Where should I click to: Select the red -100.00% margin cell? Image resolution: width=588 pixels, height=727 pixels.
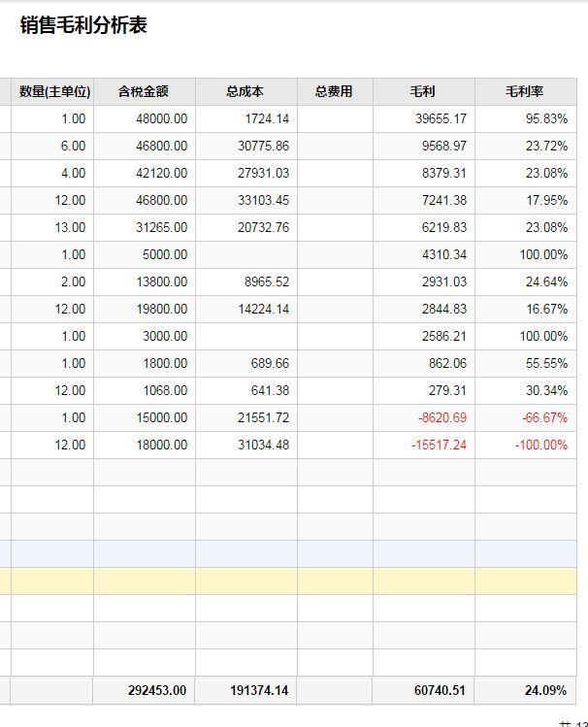click(x=526, y=446)
